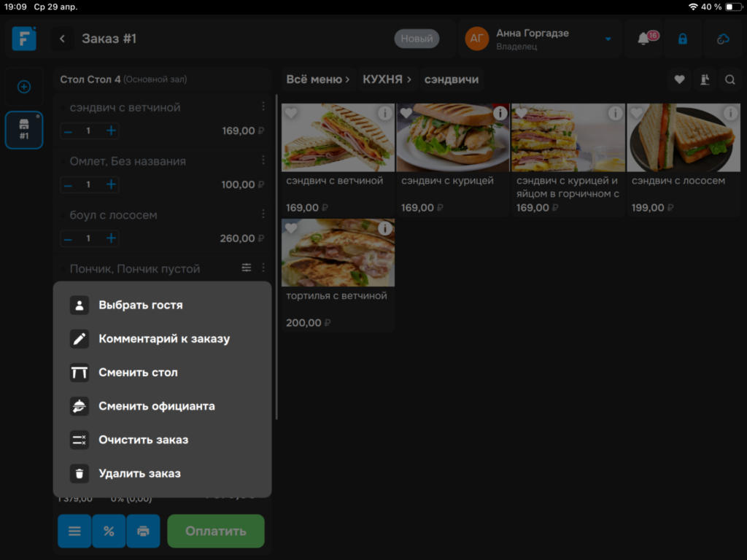This screenshot has height=560, width=747.
Task: Add тортилья с ветчиной photo to order
Action: click(338, 253)
